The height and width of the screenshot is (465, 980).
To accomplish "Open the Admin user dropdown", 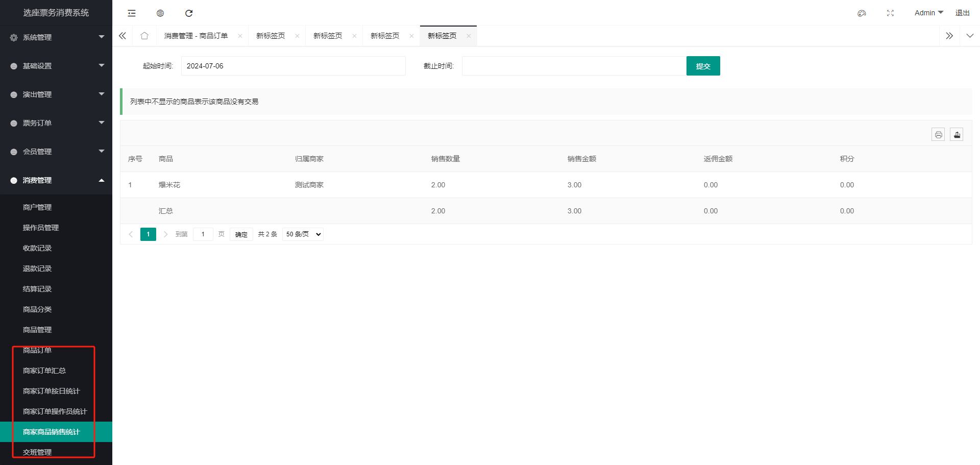I will [928, 13].
